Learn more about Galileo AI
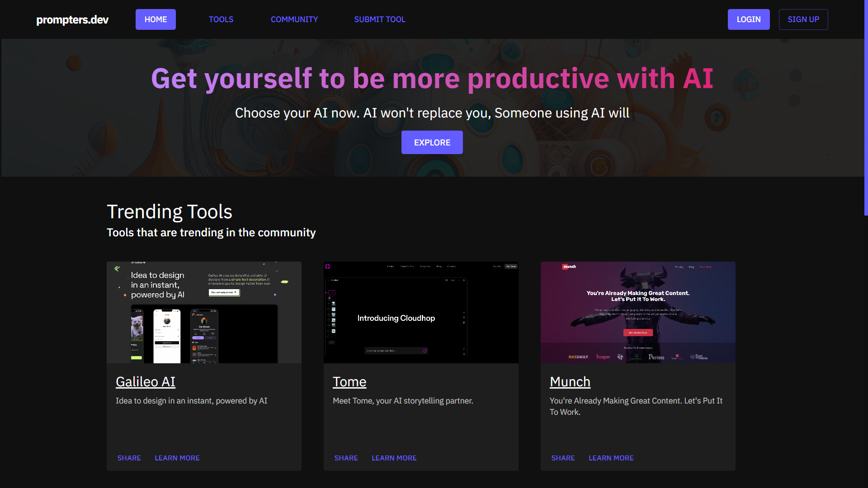868x488 pixels. pos(177,458)
